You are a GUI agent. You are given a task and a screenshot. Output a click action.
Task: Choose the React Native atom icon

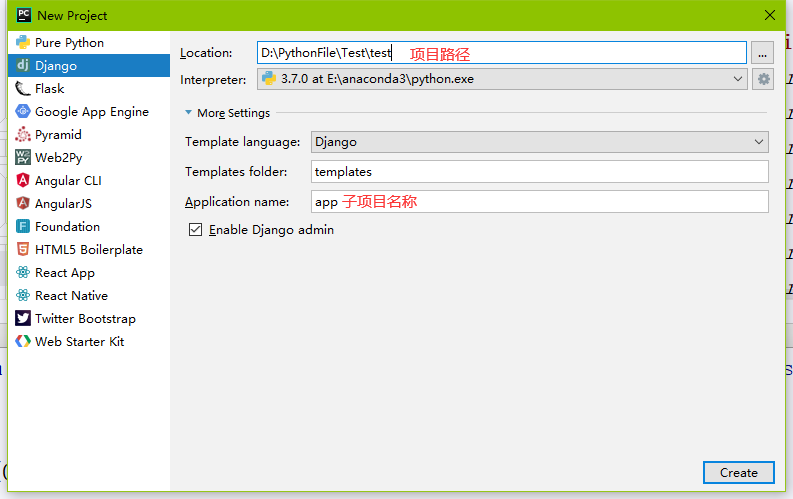(23, 295)
